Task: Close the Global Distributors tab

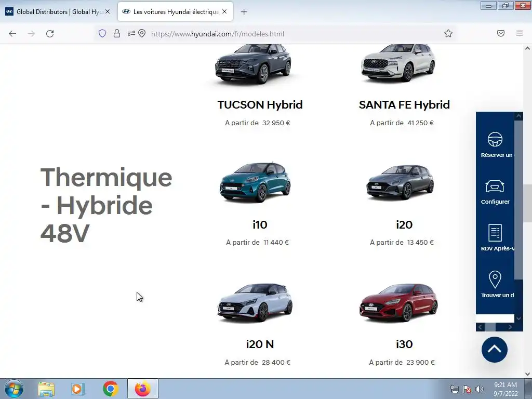Action: click(x=108, y=11)
